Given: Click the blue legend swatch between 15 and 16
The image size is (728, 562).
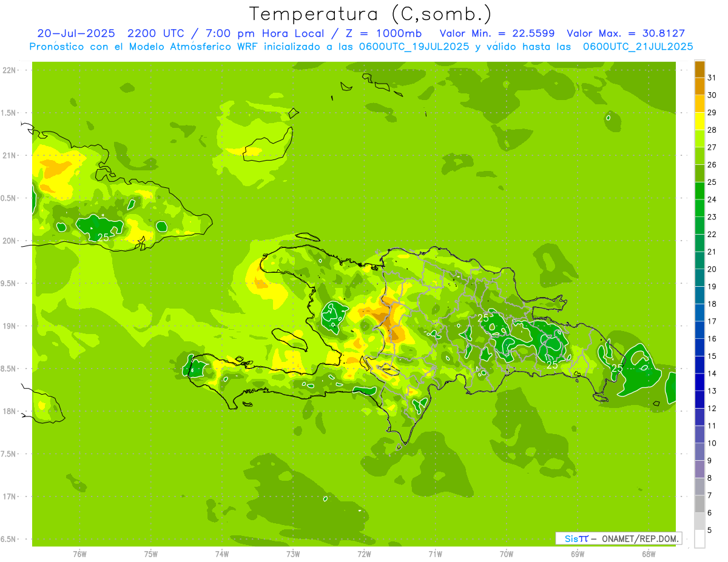Looking at the screenshot, I should pos(699,347).
